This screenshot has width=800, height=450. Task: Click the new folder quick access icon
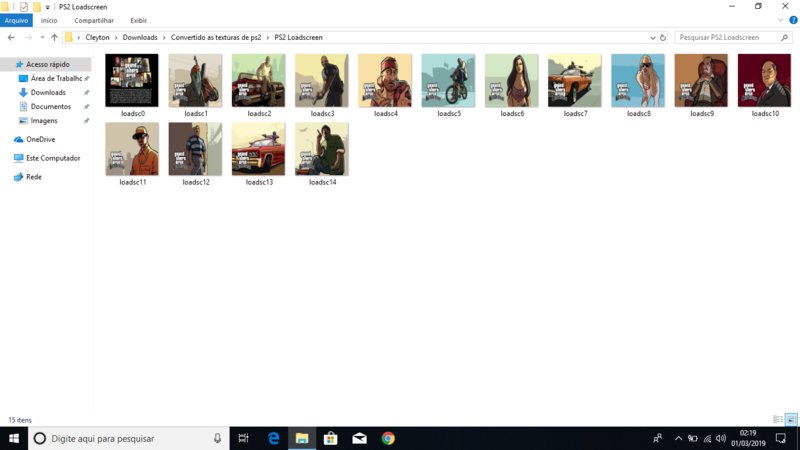click(37, 7)
